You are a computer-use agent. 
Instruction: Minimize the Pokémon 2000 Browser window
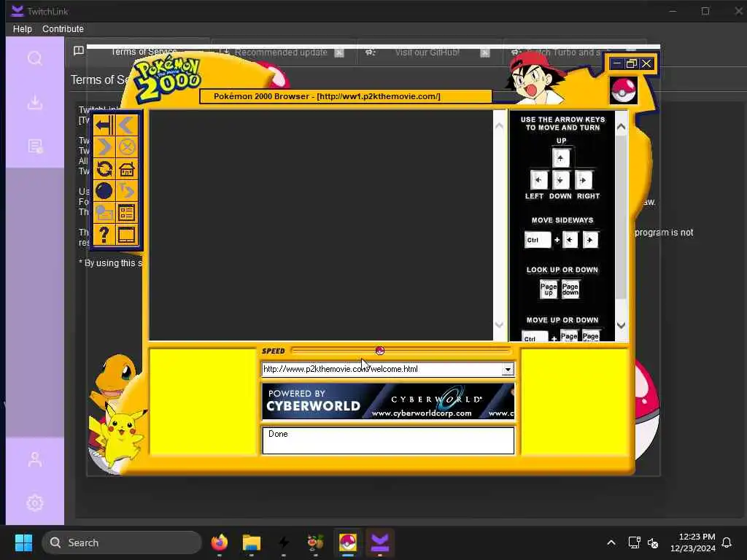(617, 64)
